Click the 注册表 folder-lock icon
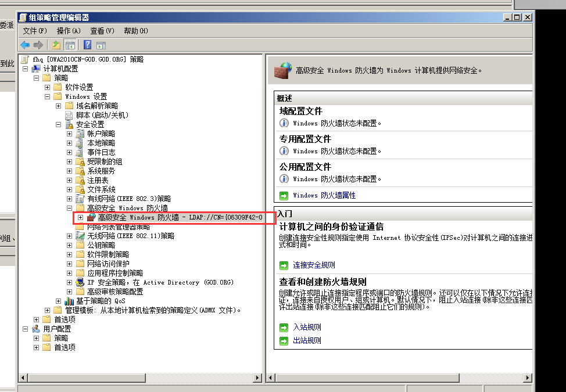The height and width of the screenshot is (392, 566). point(80,180)
